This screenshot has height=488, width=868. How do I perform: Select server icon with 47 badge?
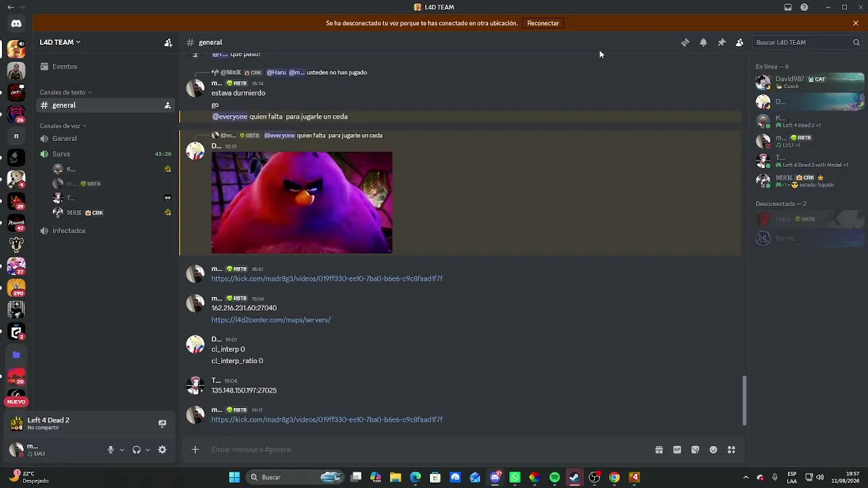[16, 223]
